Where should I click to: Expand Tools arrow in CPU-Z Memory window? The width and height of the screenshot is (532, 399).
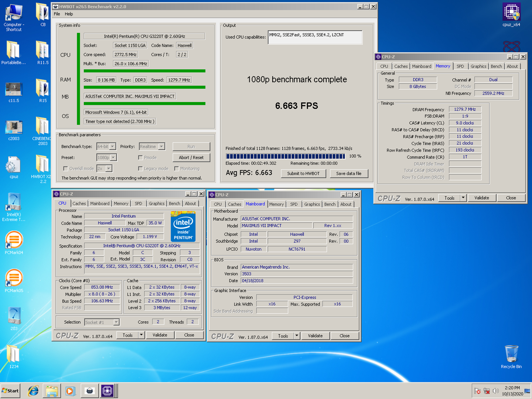tap(463, 198)
